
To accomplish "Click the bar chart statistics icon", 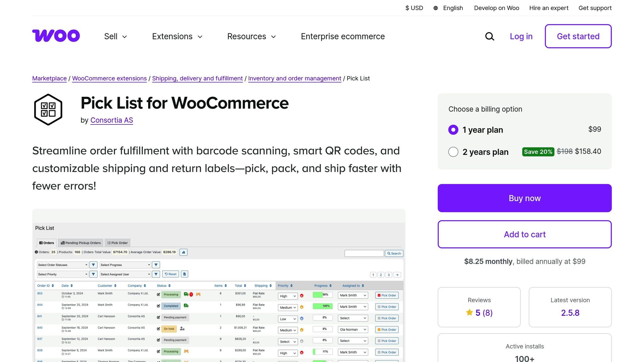I will (x=183, y=252).
